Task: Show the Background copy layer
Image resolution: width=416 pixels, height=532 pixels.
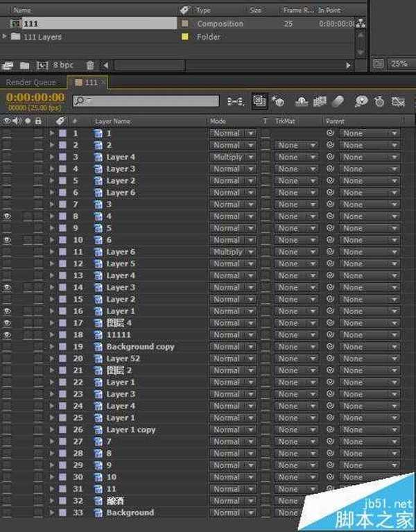Action: tap(7, 347)
